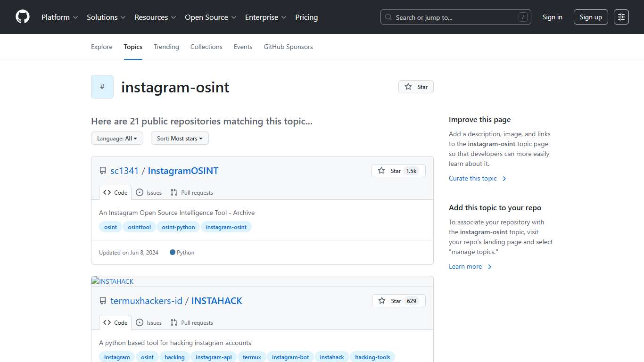The image size is (644, 362).
Task: Click the Pull requests icon on InstagramOSINT
Action: point(174,192)
